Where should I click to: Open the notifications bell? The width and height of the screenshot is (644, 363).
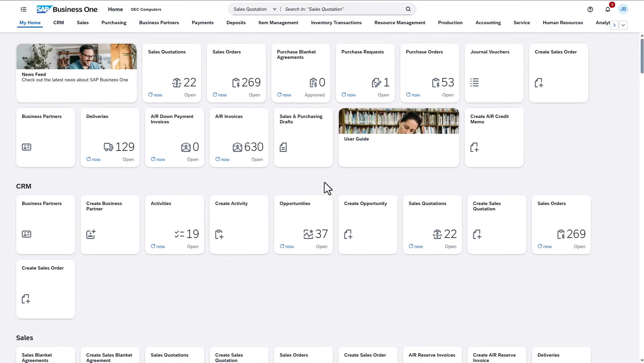point(608,9)
